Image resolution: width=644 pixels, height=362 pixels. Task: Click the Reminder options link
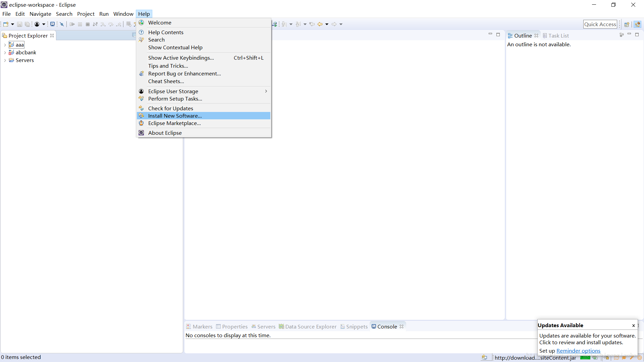[578, 351]
